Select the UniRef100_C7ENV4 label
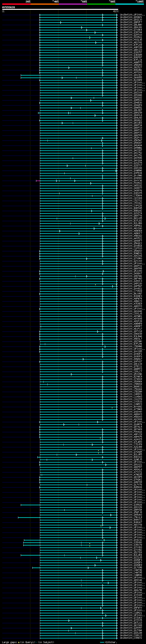The image size is (146, 644). (131, 196)
